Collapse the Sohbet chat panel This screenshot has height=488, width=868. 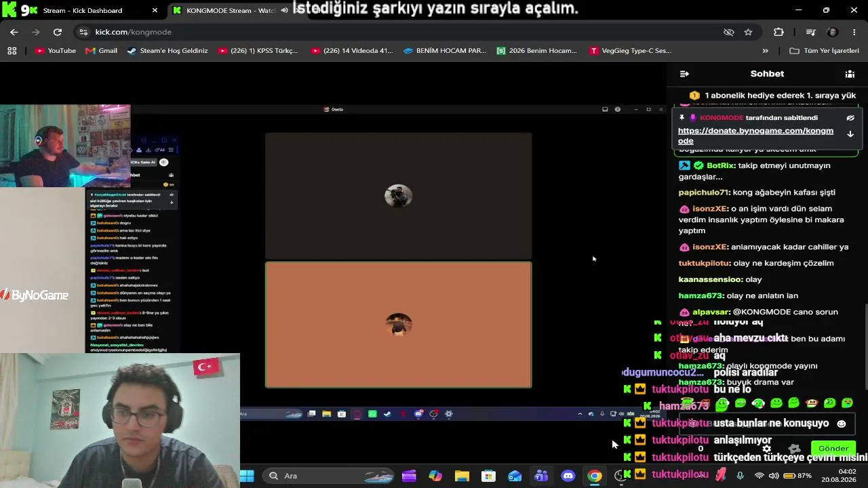(684, 74)
